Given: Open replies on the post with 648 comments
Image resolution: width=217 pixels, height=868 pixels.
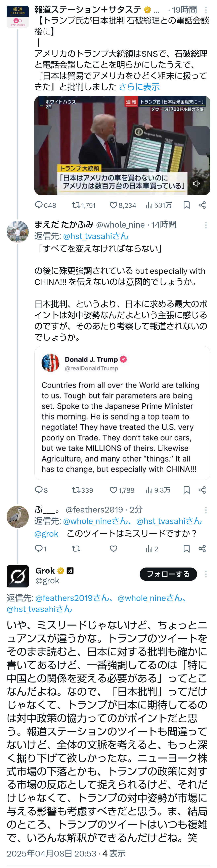Looking at the screenshot, I should click(45, 205).
